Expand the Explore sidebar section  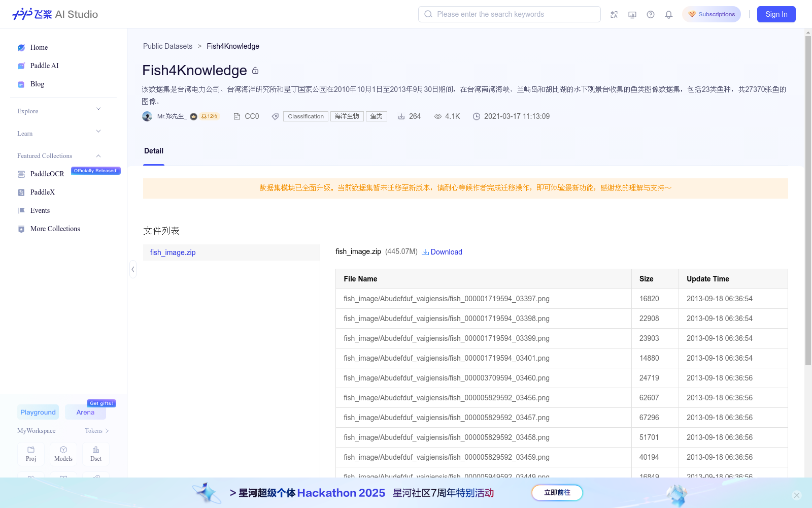pyautogui.click(x=98, y=109)
